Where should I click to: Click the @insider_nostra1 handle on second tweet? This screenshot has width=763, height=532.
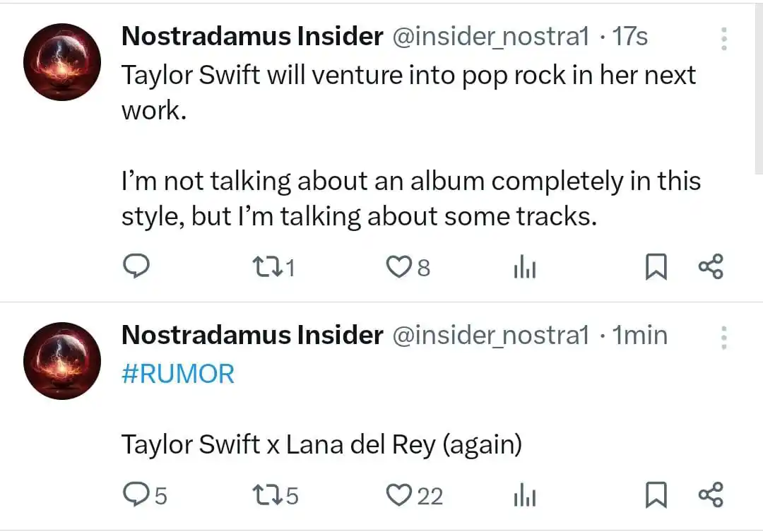point(490,336)
